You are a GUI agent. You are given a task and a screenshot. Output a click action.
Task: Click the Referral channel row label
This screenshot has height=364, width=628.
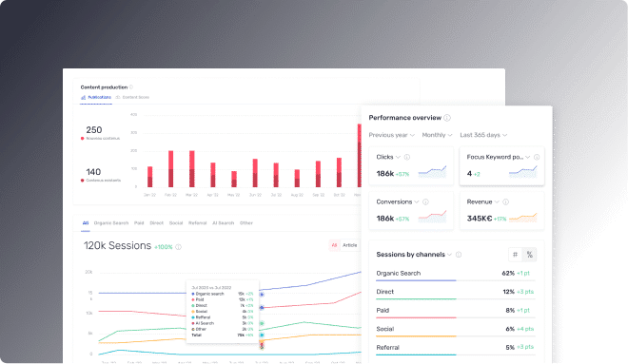click(x=387, y=347)
